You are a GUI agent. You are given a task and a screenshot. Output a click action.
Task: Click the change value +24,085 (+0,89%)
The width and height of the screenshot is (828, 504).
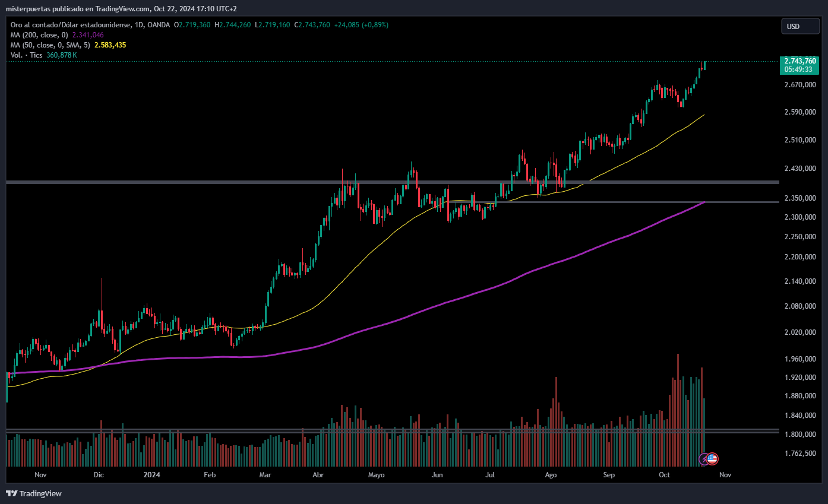click(361, 25)
